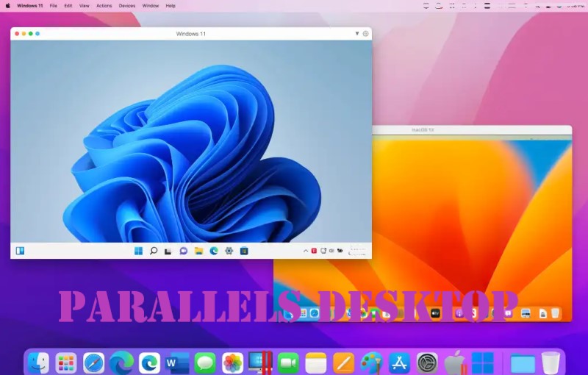Click the macOS 13 window title bar
This screenshot has width=588, height=375.
coord(472,129)
